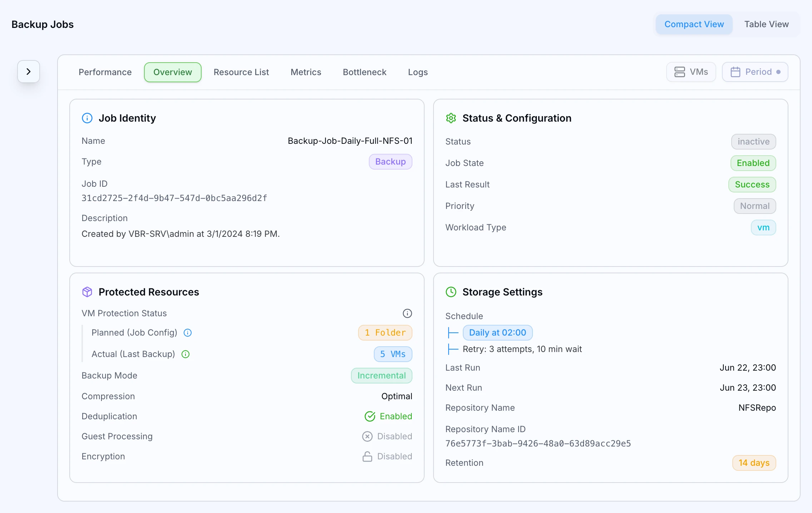View the Logs tab

[418, 72]
